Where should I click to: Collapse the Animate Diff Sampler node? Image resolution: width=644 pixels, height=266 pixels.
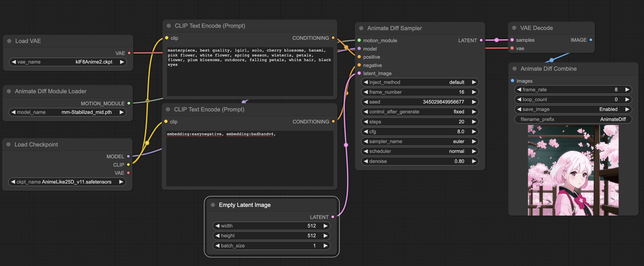point(361,28)
